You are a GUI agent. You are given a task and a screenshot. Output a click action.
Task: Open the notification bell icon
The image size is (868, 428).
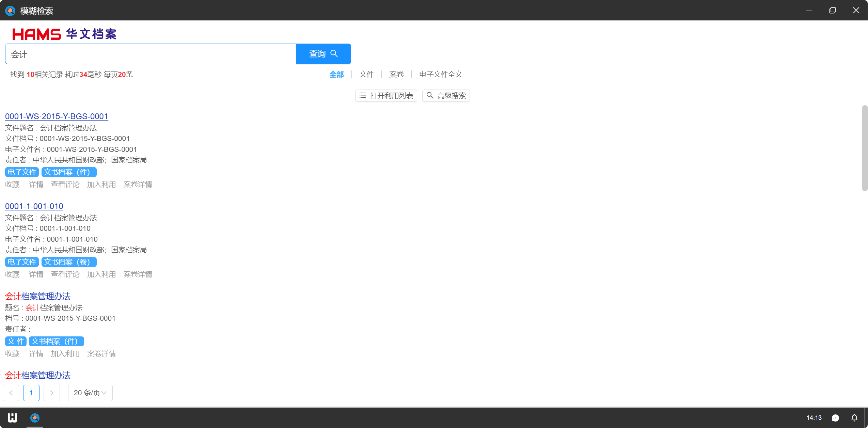[x=854, y=418]
